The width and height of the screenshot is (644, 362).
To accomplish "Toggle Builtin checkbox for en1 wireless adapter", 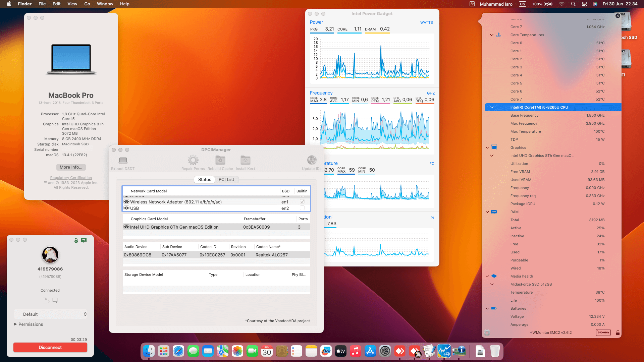I will (302, 202).
